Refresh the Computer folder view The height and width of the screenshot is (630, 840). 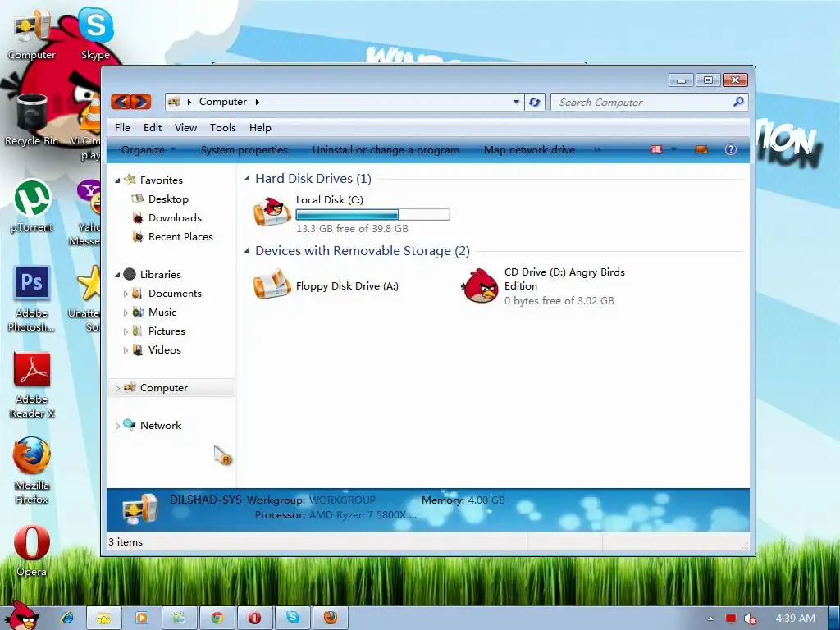coord(534,102)
